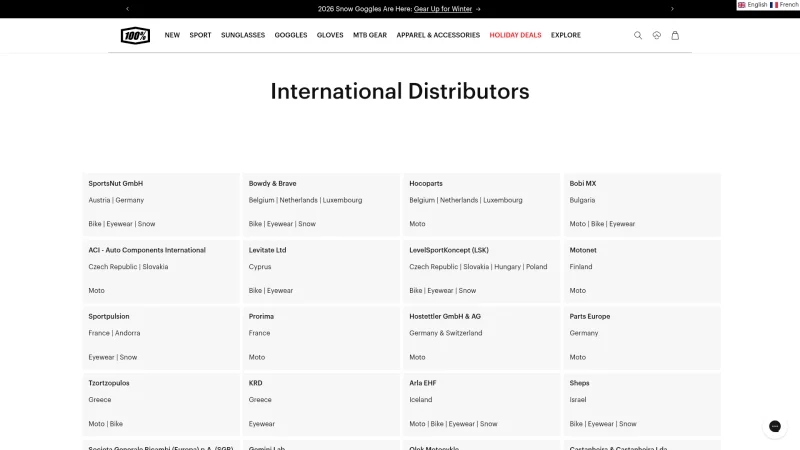The width and height of the screenshot is (800, 450).
Task: Select the Parts Europe distributor name
Action: (590, 316)
